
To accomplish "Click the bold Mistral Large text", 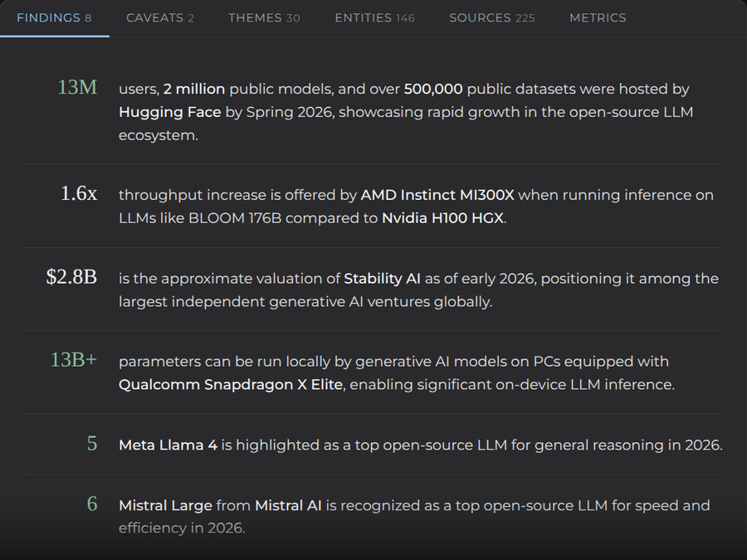I will [165, 506].
